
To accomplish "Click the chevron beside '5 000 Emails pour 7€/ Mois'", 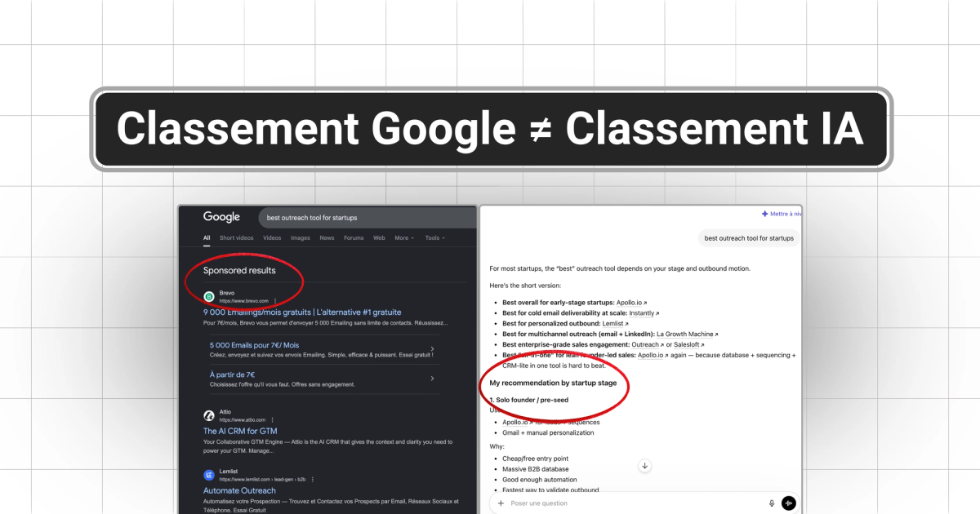I will pos(432,350).
